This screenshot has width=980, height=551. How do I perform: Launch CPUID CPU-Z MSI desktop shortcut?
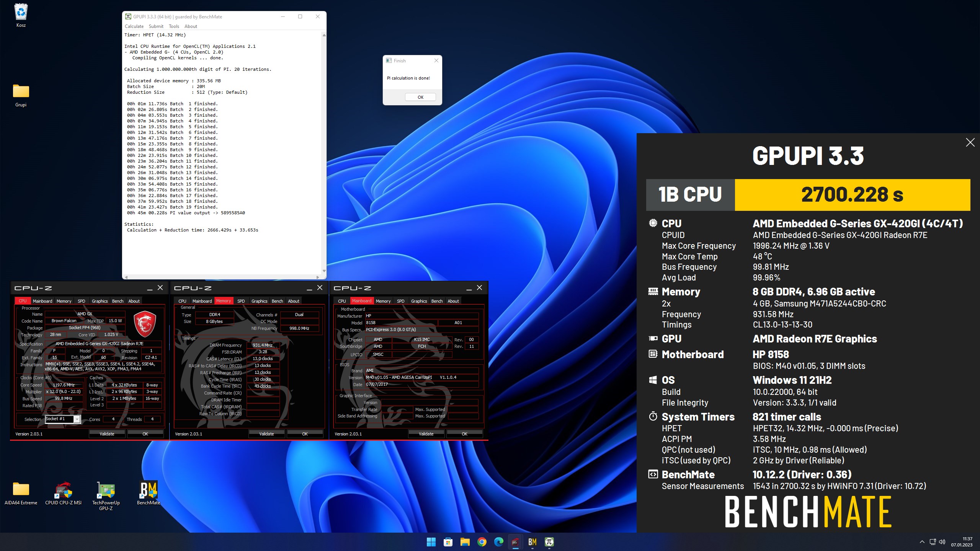click(64, 493)
